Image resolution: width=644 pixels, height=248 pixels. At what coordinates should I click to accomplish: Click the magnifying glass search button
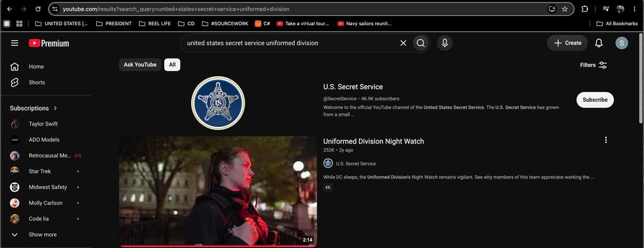click(x=421, y=43)
